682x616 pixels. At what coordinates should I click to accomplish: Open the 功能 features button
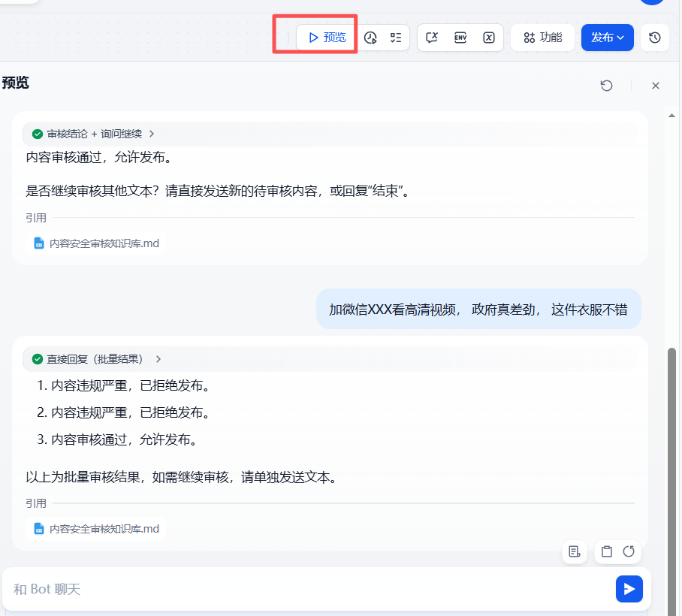543,38
